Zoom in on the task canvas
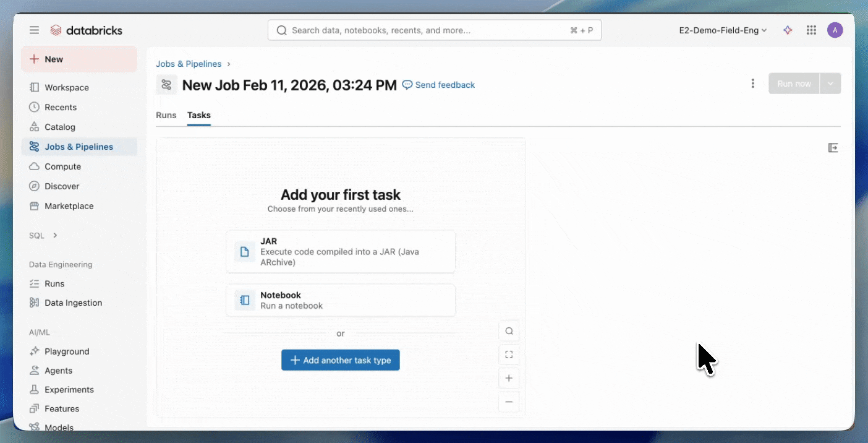This screenshot has width=868, height=443. [x=509, y=378]
